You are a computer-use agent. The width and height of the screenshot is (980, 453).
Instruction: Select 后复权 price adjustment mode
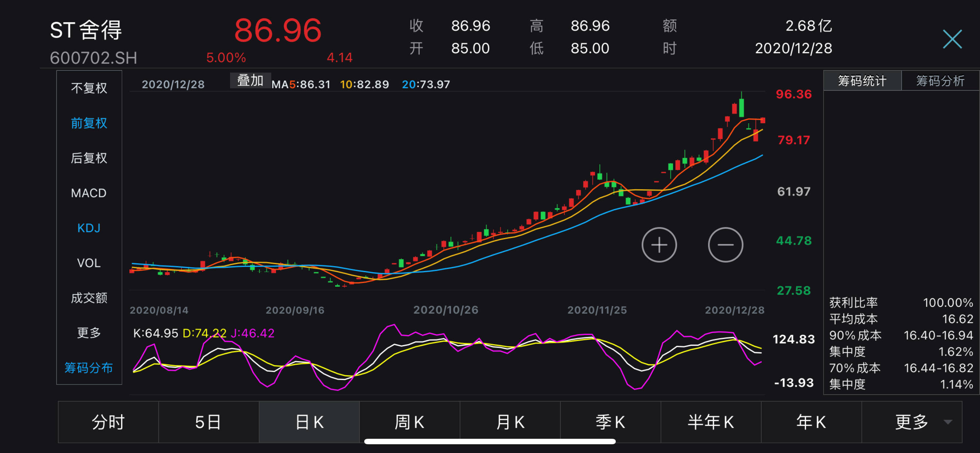[x=89, y=158]
